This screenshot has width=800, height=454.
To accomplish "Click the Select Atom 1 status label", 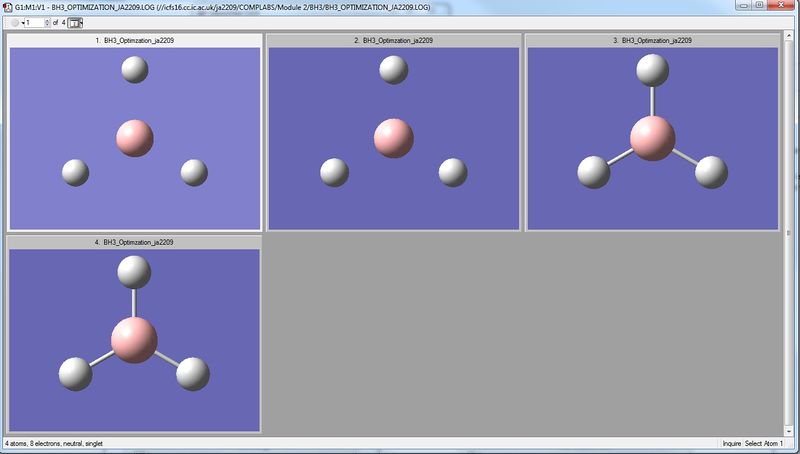I will click(763, 443).
